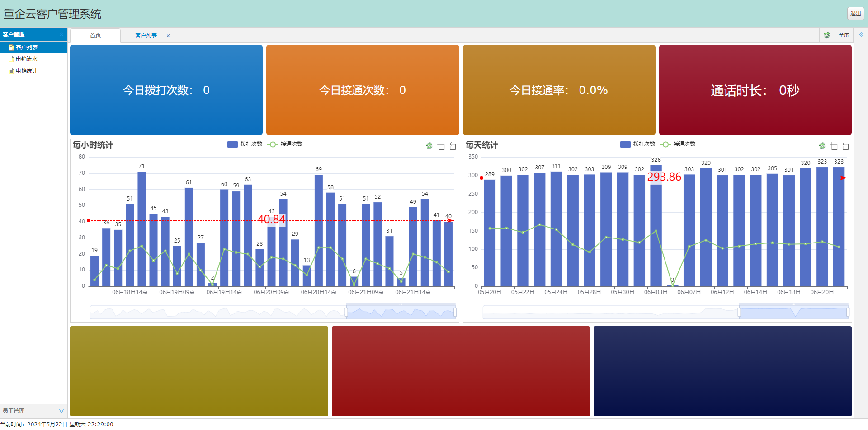Click the average value 40.84 label
Image resolution: width=868 pixels, height=430 pixels.
(x=271, y=220)
